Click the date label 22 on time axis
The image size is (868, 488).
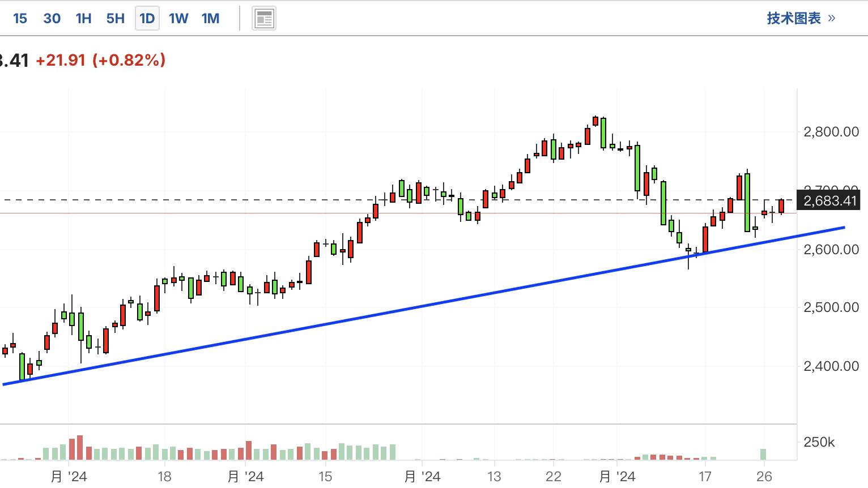pyautogui.click(x=554, y=477)
